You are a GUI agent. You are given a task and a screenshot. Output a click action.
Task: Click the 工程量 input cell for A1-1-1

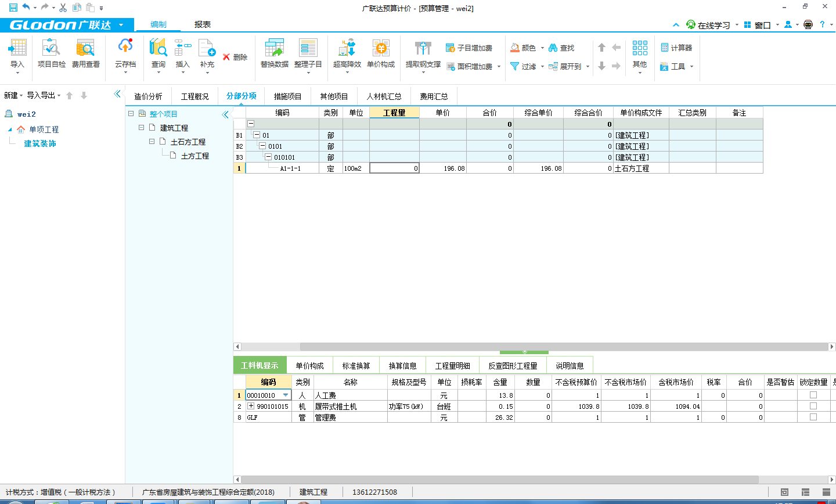pos(394,168)
